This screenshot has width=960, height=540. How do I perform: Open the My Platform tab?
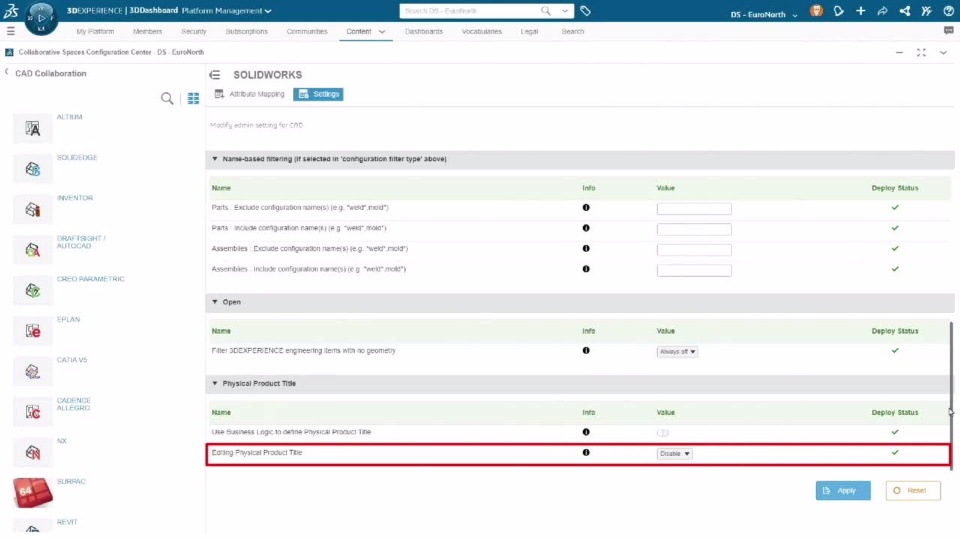pos(95,31)
